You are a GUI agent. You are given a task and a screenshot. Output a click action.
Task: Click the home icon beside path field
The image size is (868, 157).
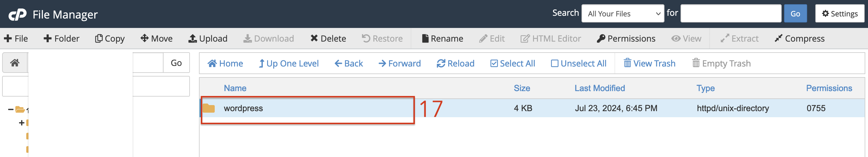[x=15, y=63]
